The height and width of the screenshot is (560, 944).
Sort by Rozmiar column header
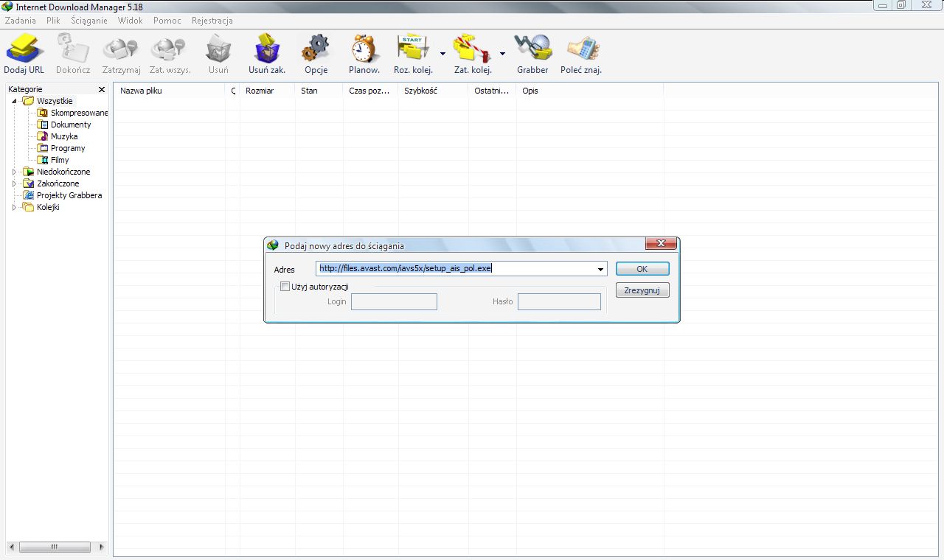[268, 91]
